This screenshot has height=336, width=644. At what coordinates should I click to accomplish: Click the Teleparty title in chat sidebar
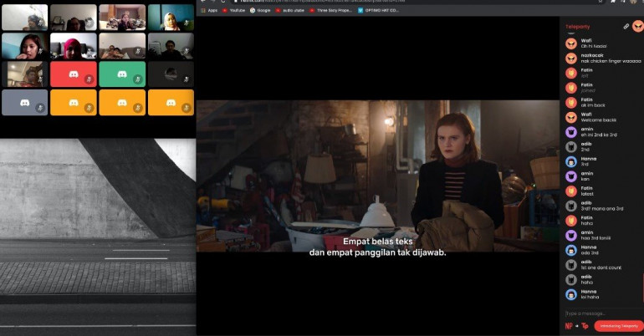coord(577,27)
